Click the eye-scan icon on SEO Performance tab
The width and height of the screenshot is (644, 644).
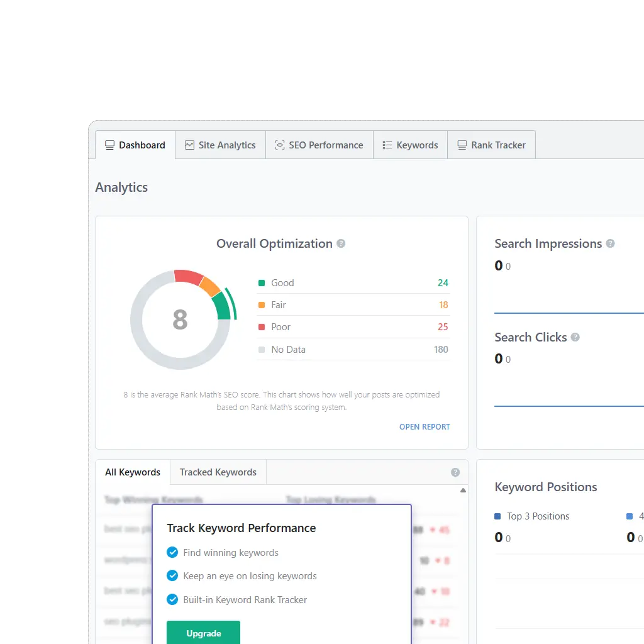(x=280, y=145)
